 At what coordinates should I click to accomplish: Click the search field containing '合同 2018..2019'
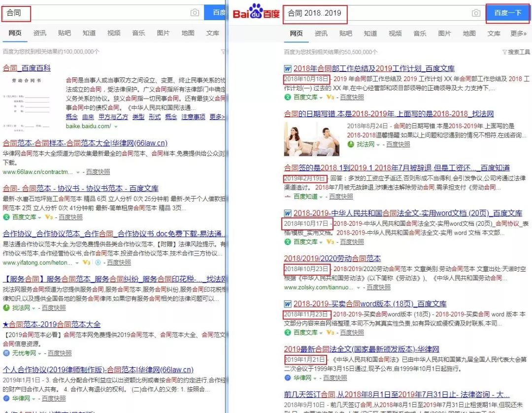point(384,13)
